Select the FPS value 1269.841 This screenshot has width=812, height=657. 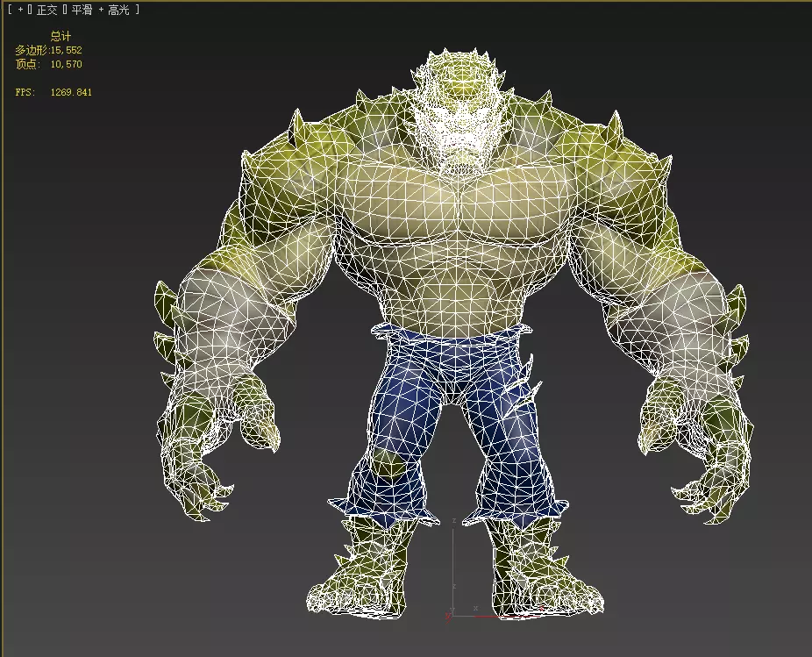[71, 92]
